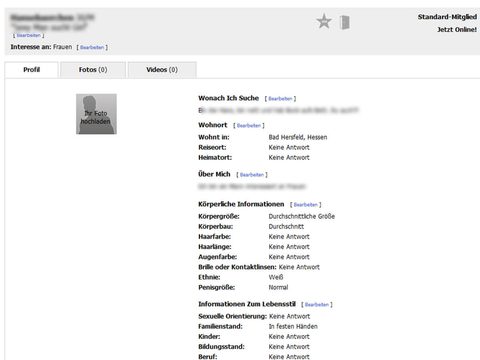Click Bearbeiten beside Informationen Zum Lebensstil
This screenshot has height=360, width=480.
[x=317, y=305]
